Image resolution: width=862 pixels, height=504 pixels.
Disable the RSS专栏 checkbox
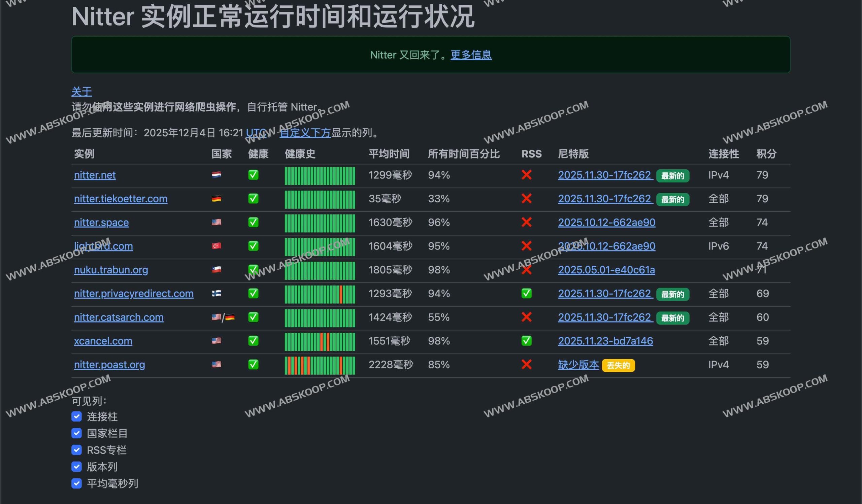pos(77,450)
